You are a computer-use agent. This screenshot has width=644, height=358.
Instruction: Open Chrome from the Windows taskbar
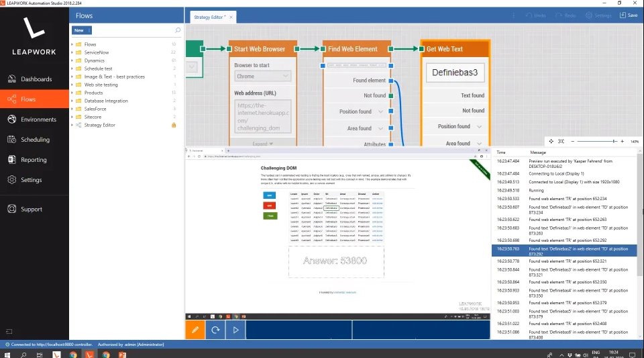click(73, 355)
